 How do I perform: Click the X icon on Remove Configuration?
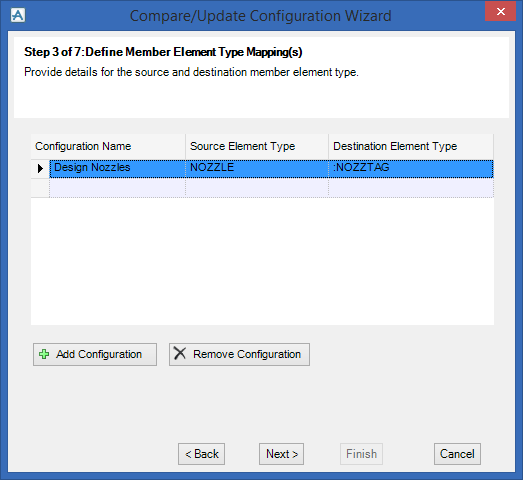(180, 353)
